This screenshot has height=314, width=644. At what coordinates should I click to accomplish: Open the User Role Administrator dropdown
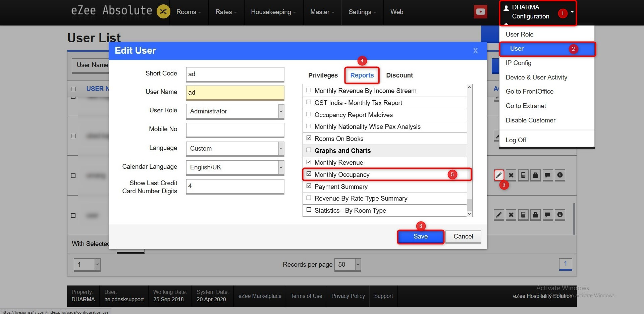pos(235,111)
